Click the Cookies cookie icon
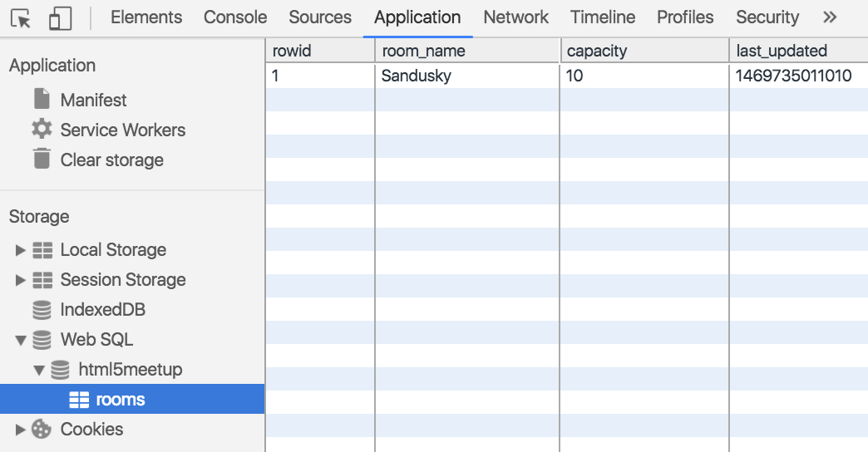The image size is (868, 452). point(41,429)
